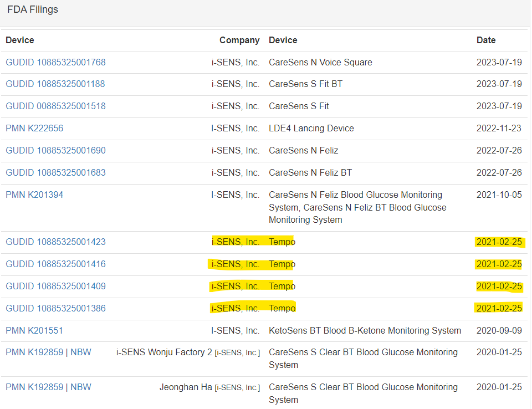Click the "FDA Filings" panel heading
This screenshot has height=409, width=532.
coord(33,9)
